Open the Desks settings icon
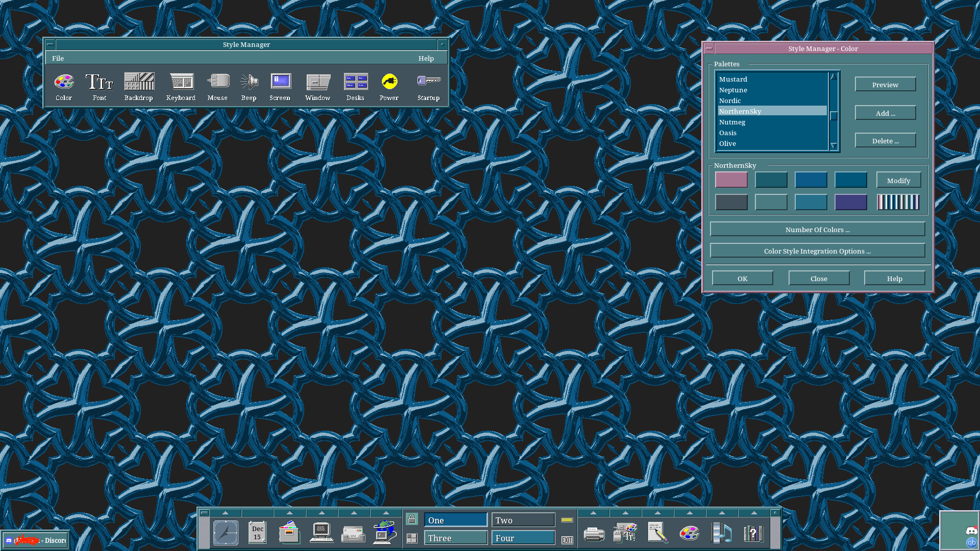Image resolution: width=980 pixels, height=551 pixels. click(356, 86)
